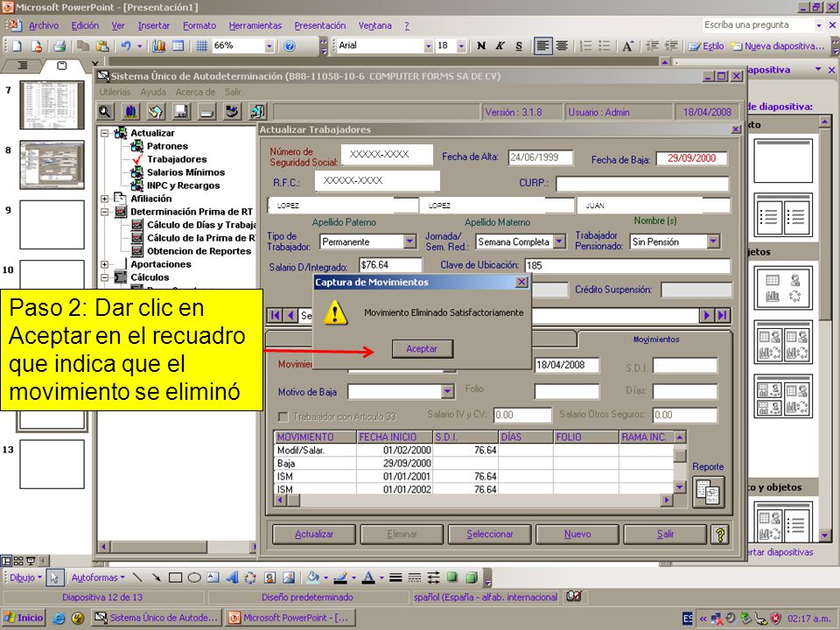Toggle bulleted list formatting
Image resolution: width=840 pixels, height=630 pixels.
coord(605,46)
